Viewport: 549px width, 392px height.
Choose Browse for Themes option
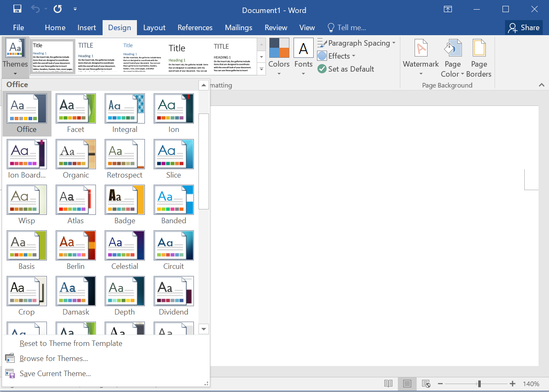click(x=54, y=358)
